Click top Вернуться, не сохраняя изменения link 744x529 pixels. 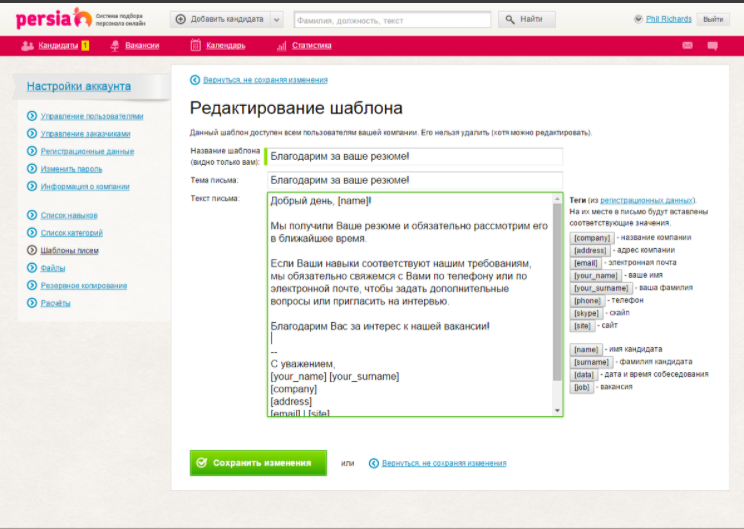click(x=265, y=80)
